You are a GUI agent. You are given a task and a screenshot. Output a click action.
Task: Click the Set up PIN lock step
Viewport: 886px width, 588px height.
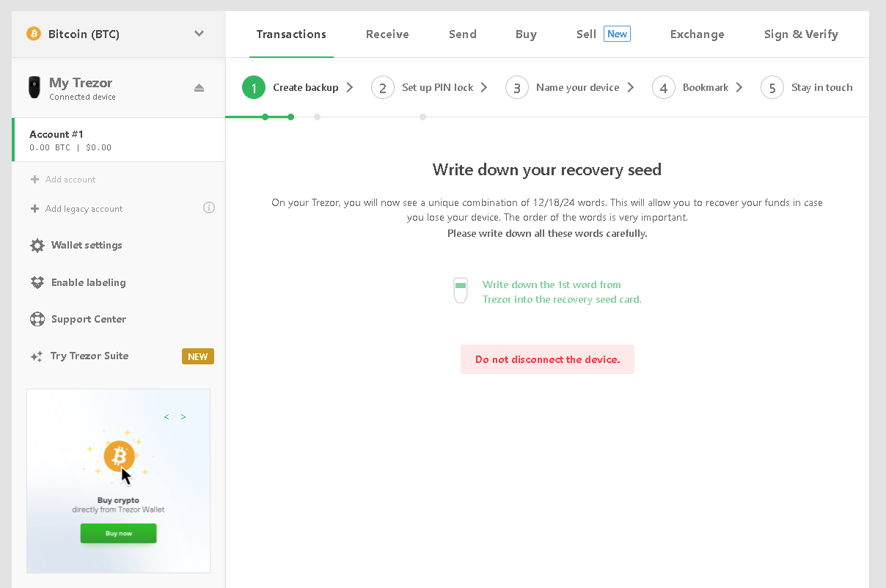438,87
